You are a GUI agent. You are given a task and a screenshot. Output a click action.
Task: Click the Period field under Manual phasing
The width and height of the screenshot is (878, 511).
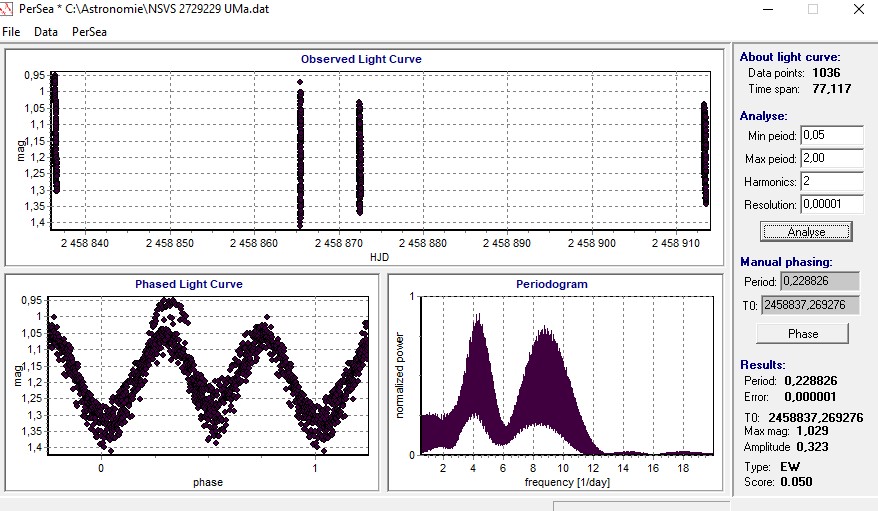[x=817, y=282]
